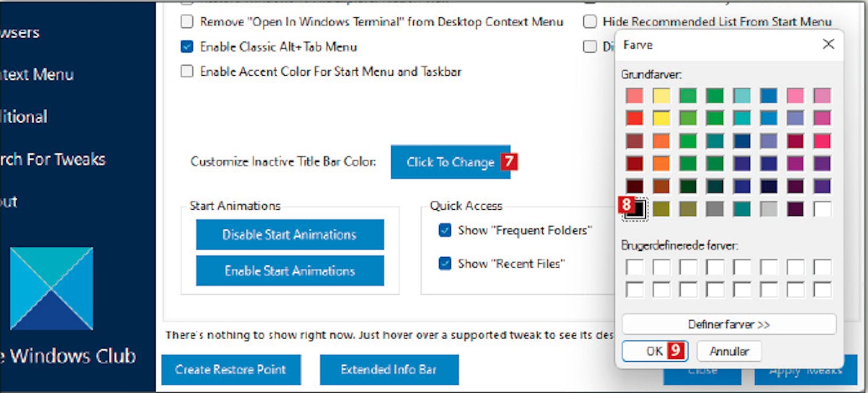Click the Windows Club logo icon
Viewport: 868px width, 393px height.
52,288
